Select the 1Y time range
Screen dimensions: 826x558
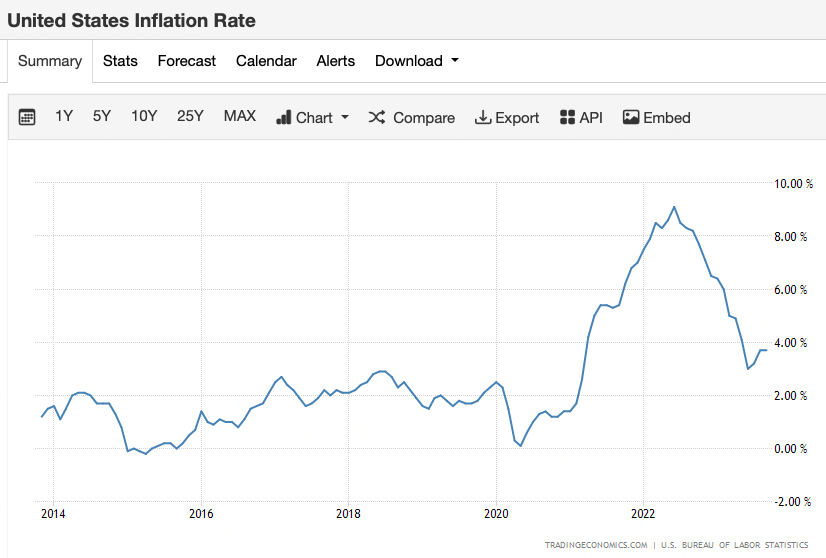tap(64, 116)
